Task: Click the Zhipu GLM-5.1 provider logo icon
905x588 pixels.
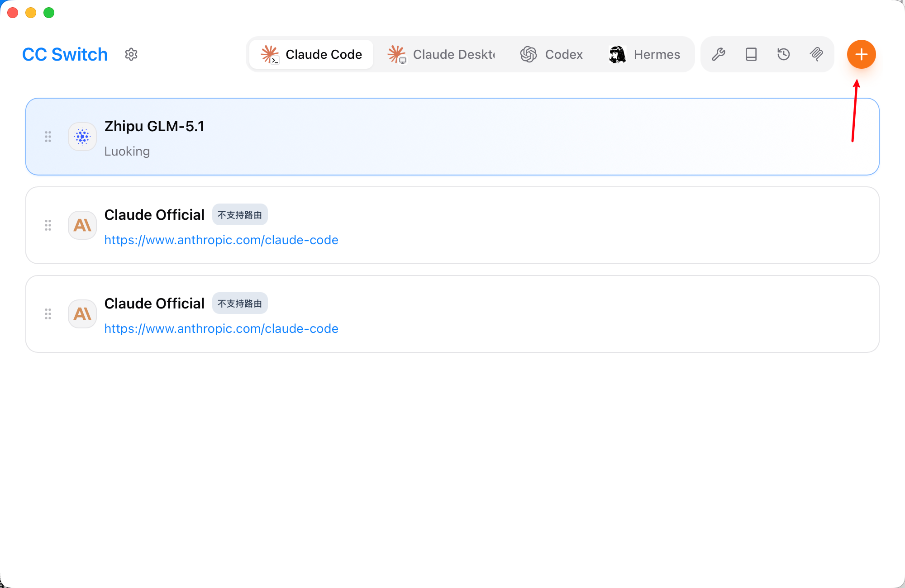Action: tap(82, 137)
